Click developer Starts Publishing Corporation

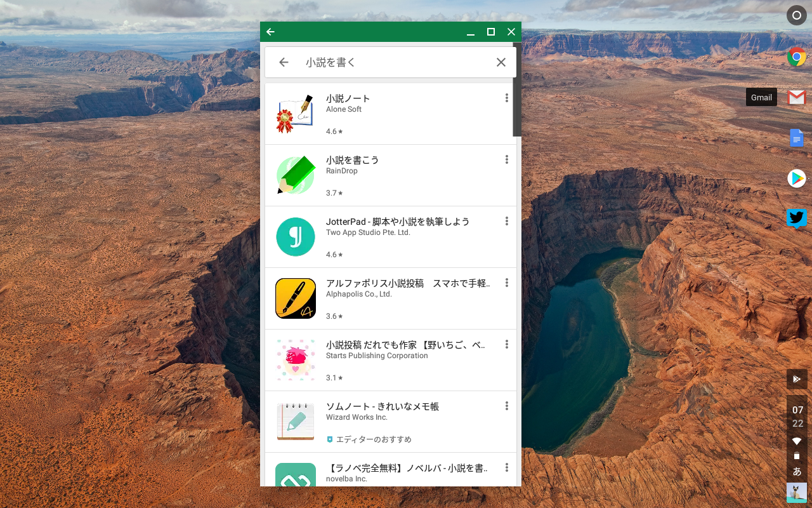point(377,356)
